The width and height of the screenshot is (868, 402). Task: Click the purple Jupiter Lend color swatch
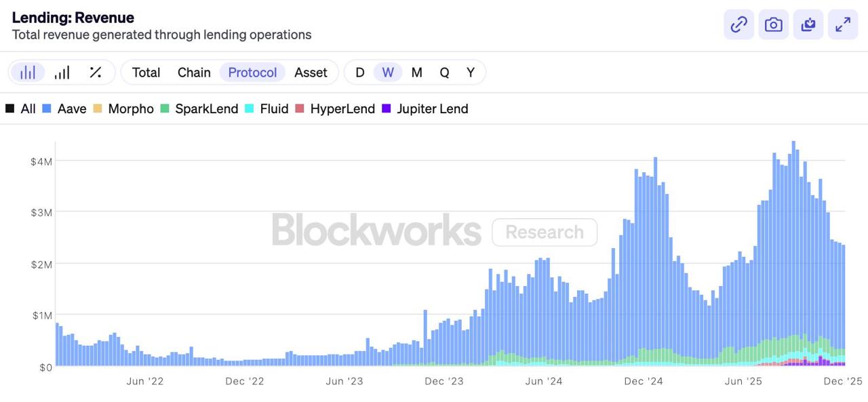(387, 109)
